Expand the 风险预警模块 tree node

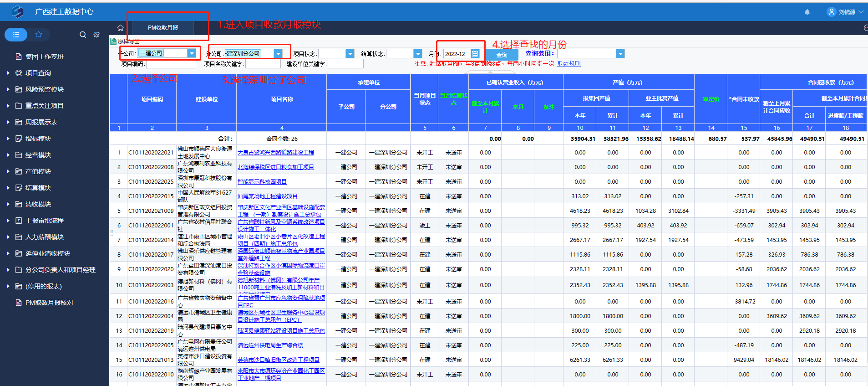point(8,89)
